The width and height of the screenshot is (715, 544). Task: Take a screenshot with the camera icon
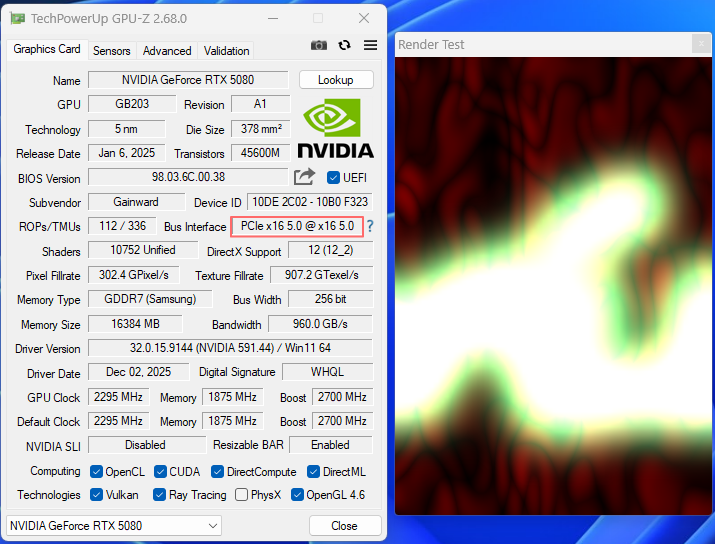pyautogui.click(x=319, y=45)
